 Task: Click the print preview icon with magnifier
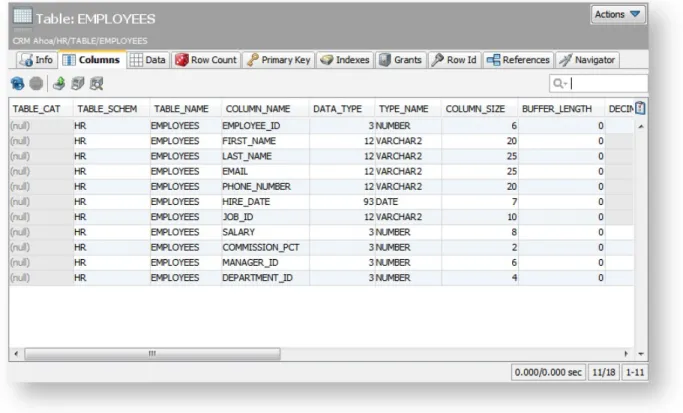pyautogui.click(x=96, y=83)
